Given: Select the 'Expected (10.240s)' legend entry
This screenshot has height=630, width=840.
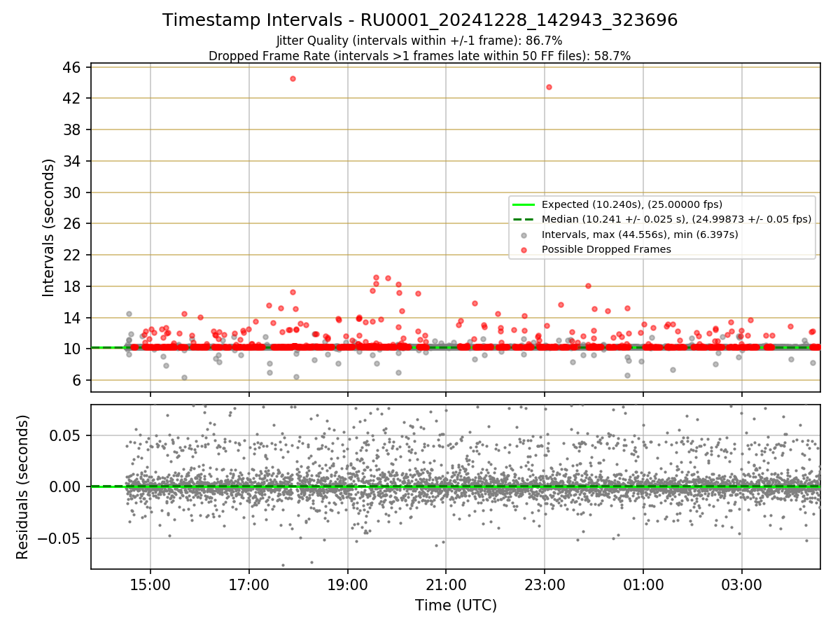Looking at the screenshot, I should [x=632, y=204].
